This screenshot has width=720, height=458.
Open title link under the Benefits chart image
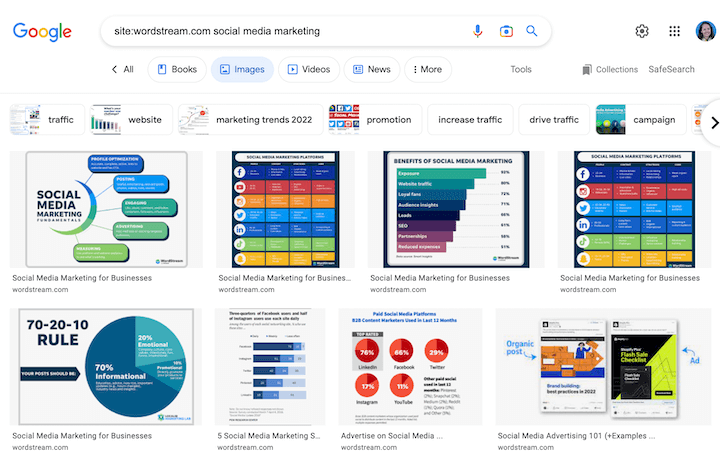pos(440,278)
